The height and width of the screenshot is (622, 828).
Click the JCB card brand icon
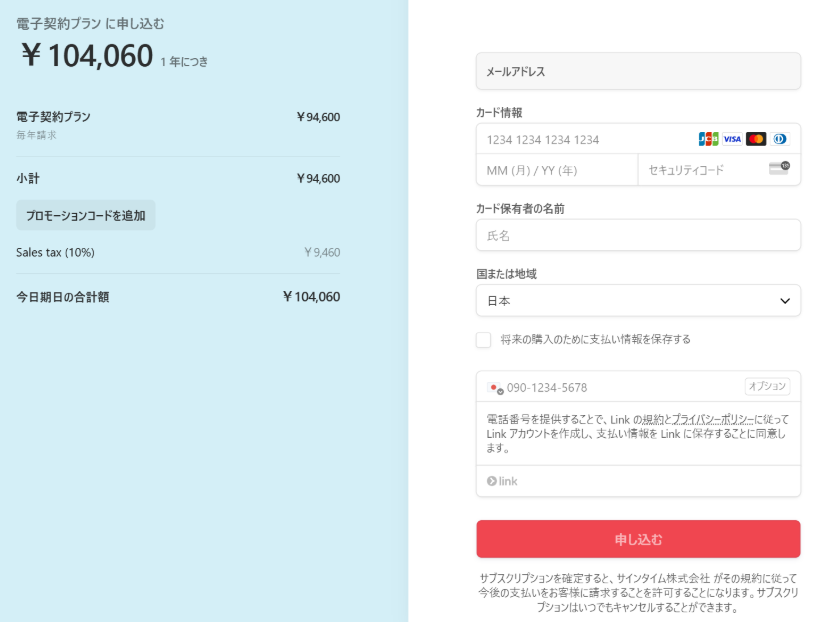pos(708,139)
